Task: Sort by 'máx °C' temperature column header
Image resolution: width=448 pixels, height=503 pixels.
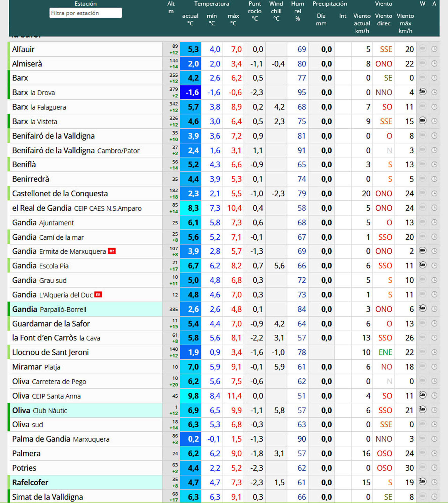Action: 233,19
